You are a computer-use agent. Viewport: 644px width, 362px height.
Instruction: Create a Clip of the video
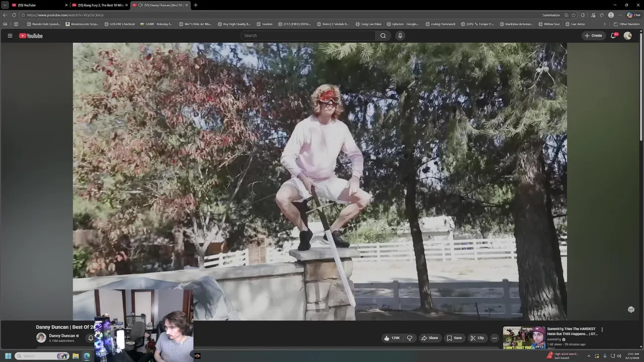click(x=477, y=338)
